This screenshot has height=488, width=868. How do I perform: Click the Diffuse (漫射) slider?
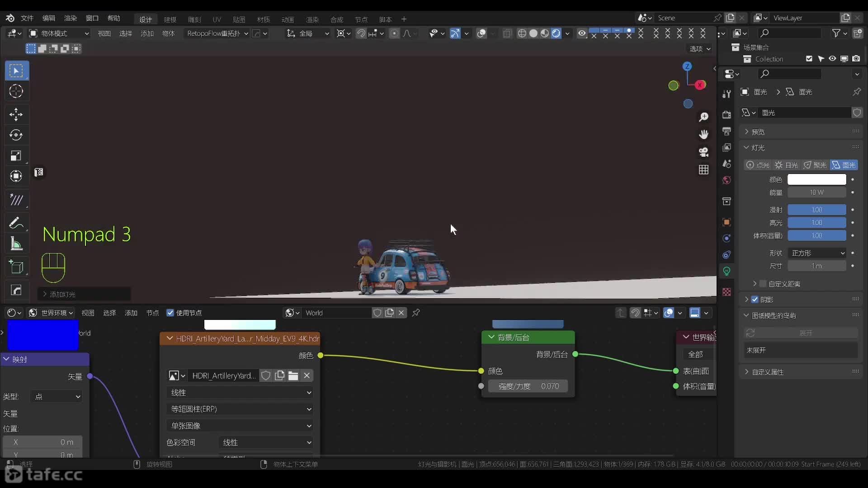pyautogui.click(x=817, y=210)
